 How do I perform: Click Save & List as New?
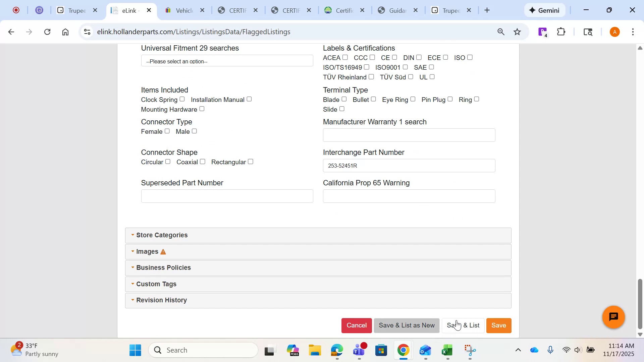tap(406, 325)
